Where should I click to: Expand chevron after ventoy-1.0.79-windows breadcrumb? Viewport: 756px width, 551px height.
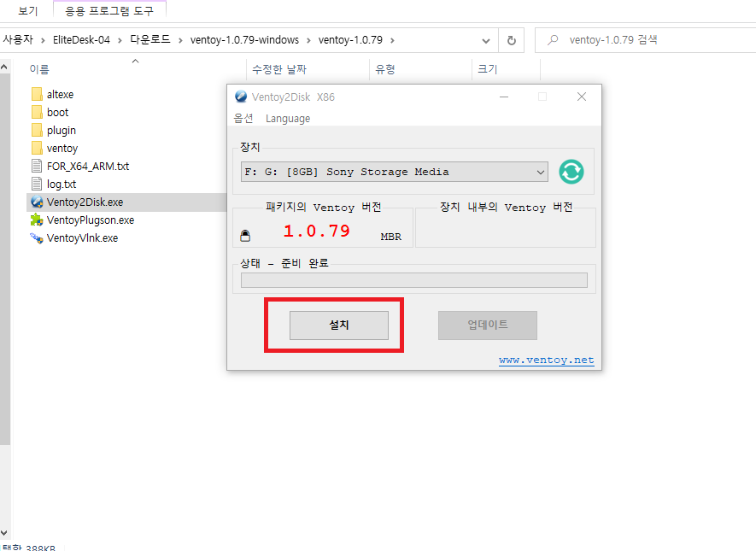pyautogui.click(x=308, y=40)
